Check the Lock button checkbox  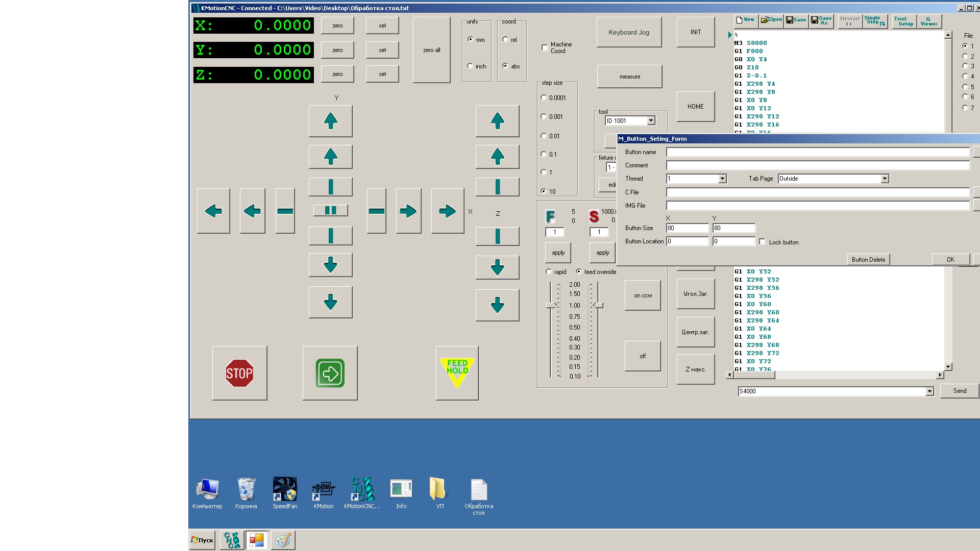pos(763,242)
